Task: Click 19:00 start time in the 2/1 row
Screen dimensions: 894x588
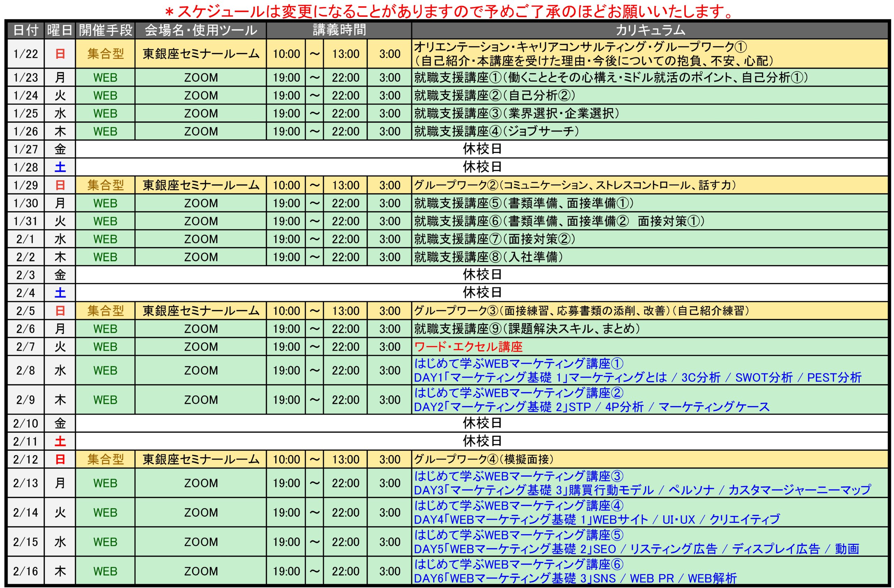Action: point(286,239)
